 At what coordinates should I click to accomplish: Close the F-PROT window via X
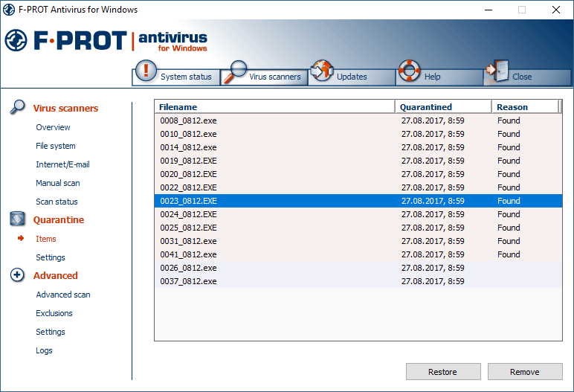pos(555,10)
